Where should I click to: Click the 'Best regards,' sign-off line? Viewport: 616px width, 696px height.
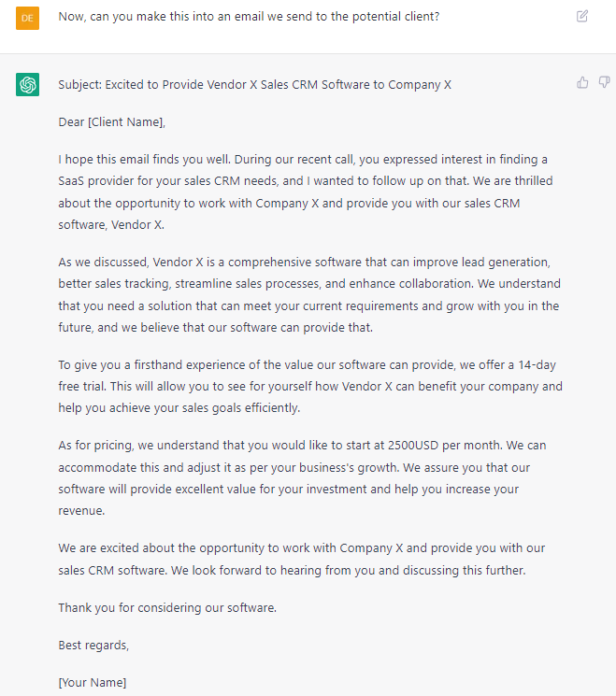[93, 645]
